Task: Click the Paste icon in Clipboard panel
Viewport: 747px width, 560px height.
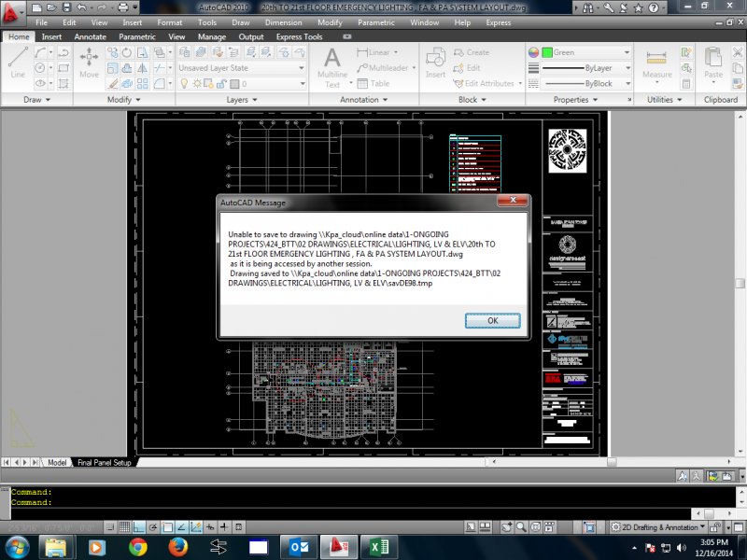Action: point(713,63)
